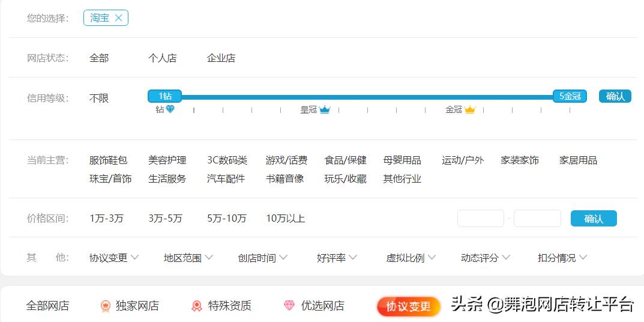Filter by 企业店 store type
Screen dimensions: 644x322
click(221, 58)
